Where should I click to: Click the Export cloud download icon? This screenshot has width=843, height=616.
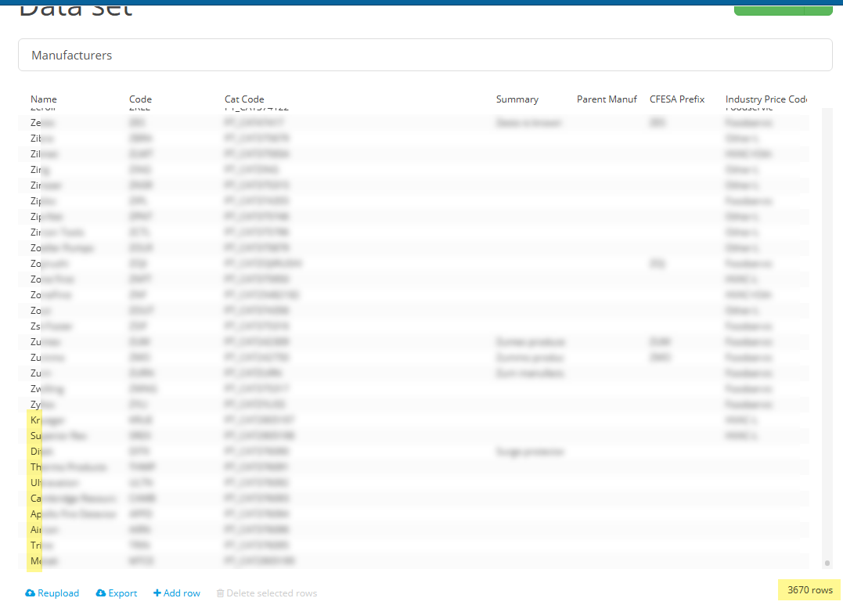101,593
